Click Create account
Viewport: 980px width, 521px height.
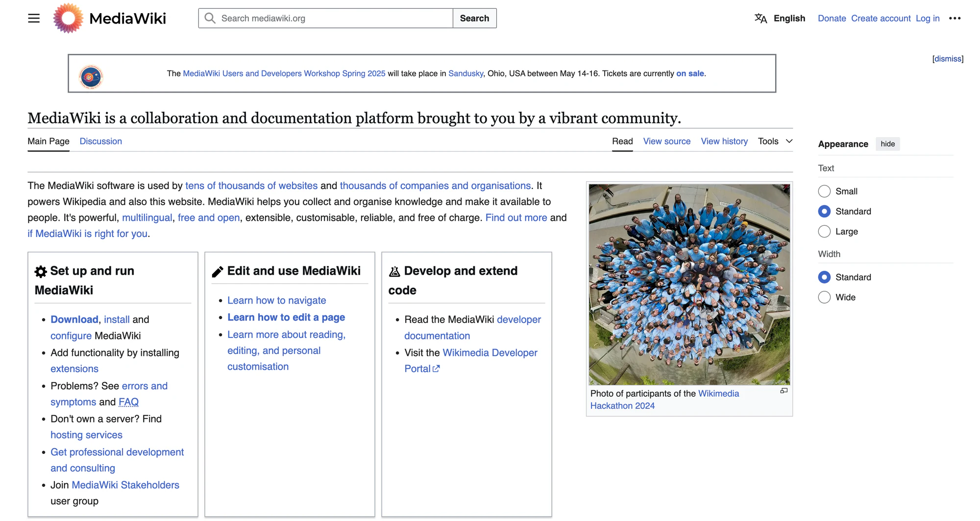pyautogui.click(x=881, y=19)
